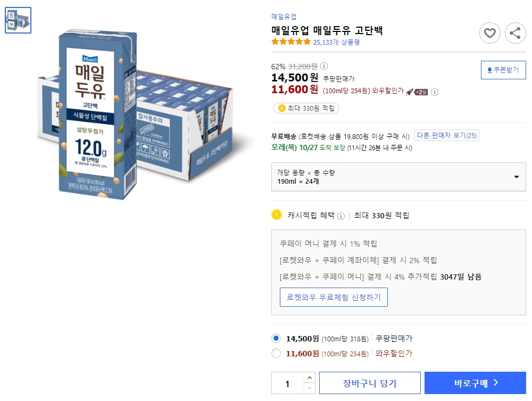Click the yellow C cash icon
The height and width of the screenshot is (401, 532).
276,215
